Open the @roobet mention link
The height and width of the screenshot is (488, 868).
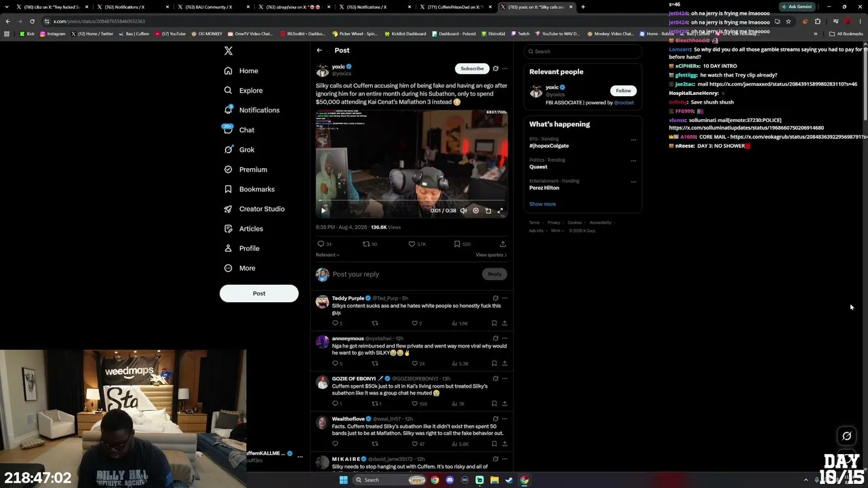624,103
